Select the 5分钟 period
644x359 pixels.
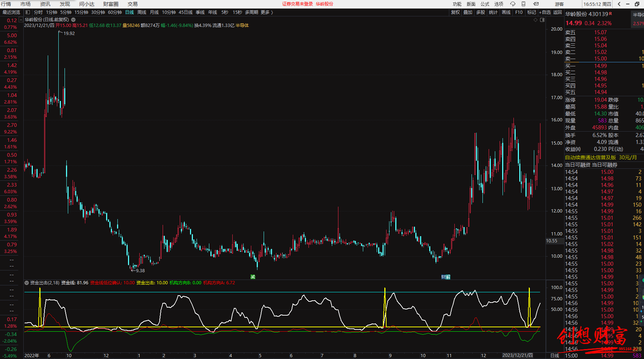tap(66, 12)
